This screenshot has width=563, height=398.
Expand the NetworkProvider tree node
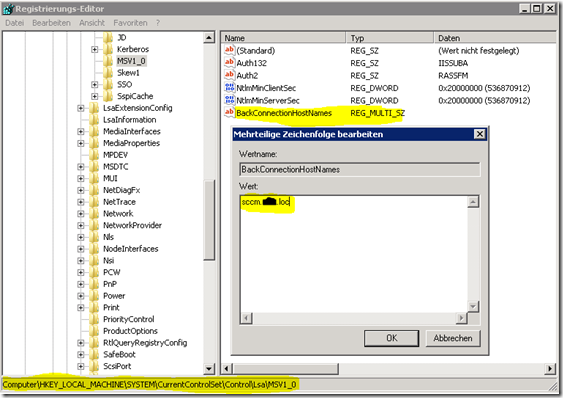click(81, 226)
